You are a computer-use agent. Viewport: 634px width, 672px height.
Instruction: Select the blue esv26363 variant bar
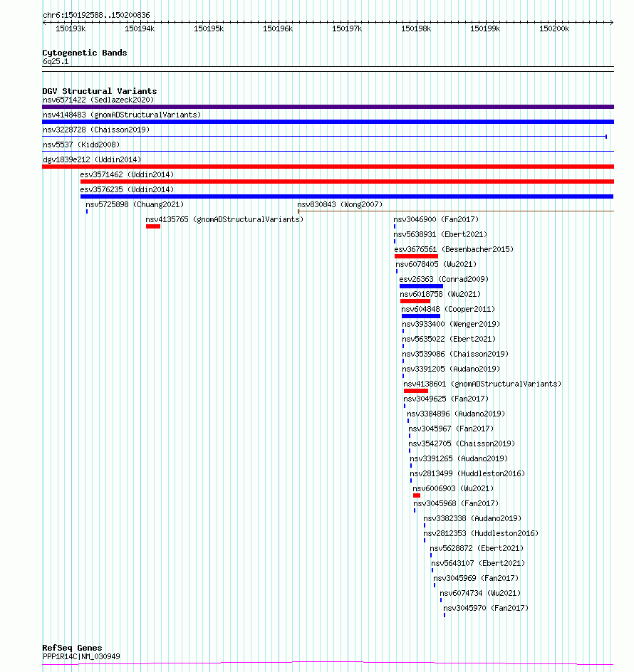[x=421, y=286]
